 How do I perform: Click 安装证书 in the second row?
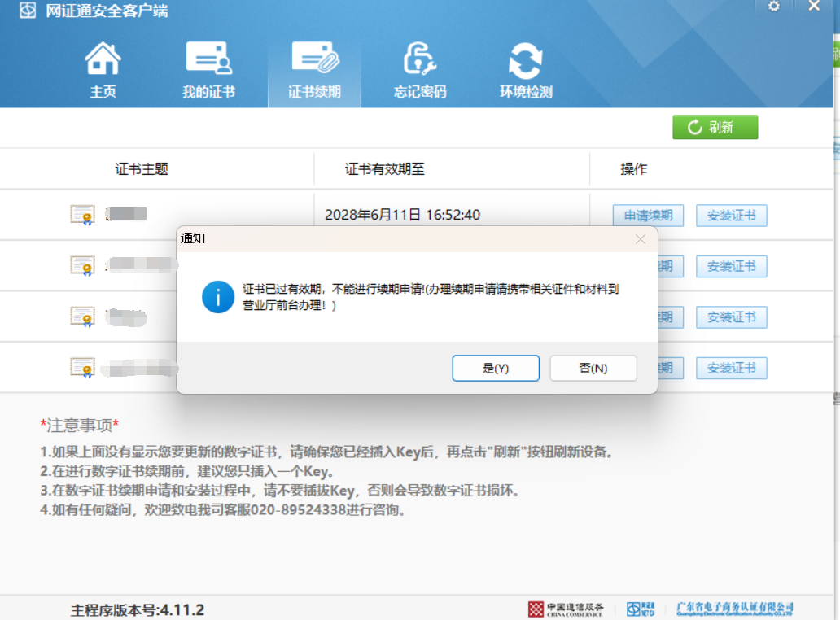coord(731,266)
